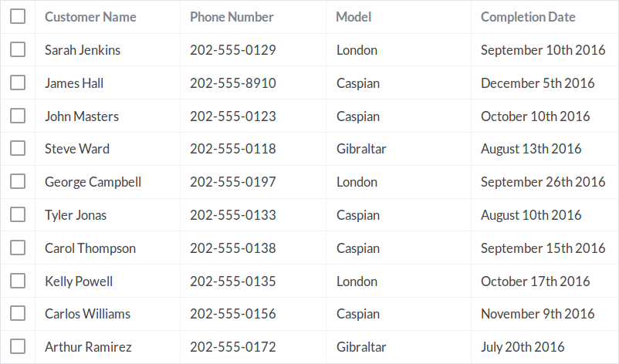Select the Arthur Ramirez checkbox
Image resolution: width=619 pixels, height=364 pixels.
tap(18, 346)
